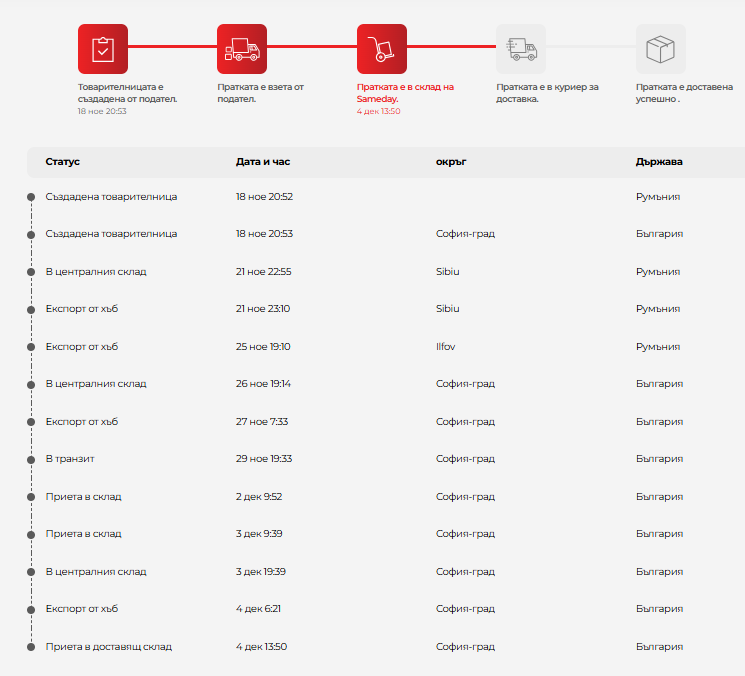
Task: Click the Sibiu entry dated 21 ное 22:55
Action: coord(448,272)
